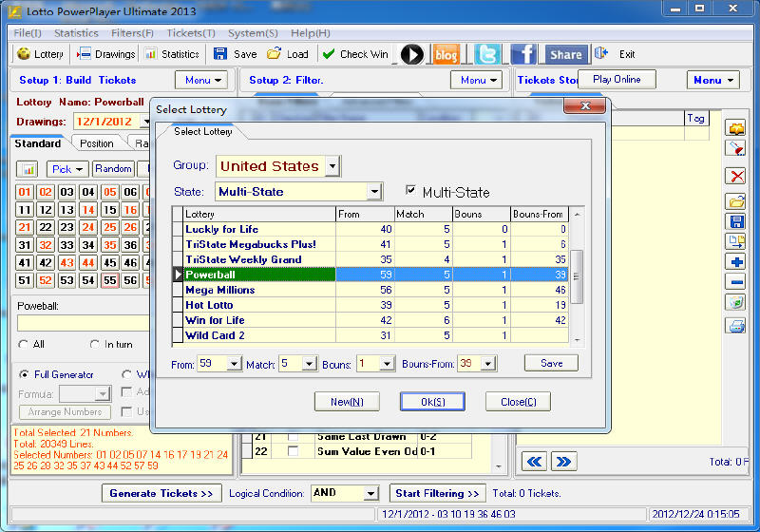Click the black play video icon
This screenshot has height=532, width=760.
pyautogui.click(x=412, y=55)
